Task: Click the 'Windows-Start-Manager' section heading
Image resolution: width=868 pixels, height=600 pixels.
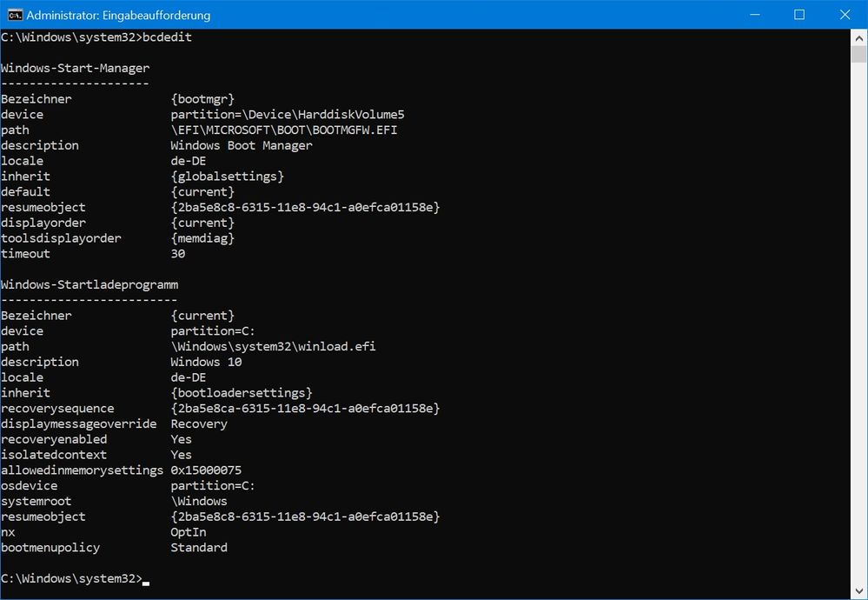Action: [76, 68]
